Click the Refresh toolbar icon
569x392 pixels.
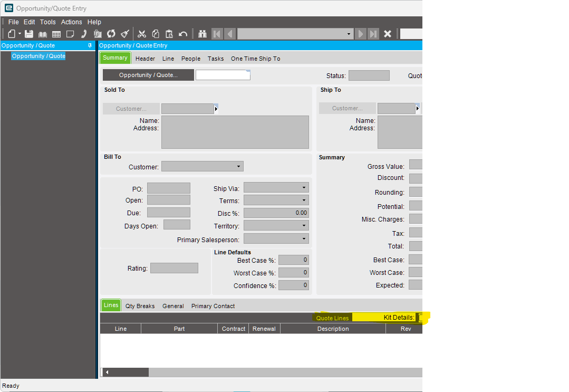[111, 33]
